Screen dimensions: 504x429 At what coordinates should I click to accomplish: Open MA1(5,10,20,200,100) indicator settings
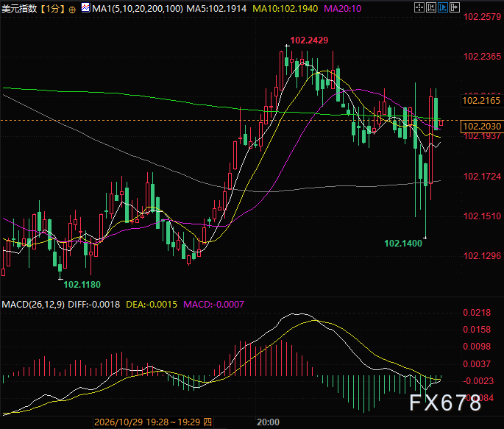click(x=138, y=9)
